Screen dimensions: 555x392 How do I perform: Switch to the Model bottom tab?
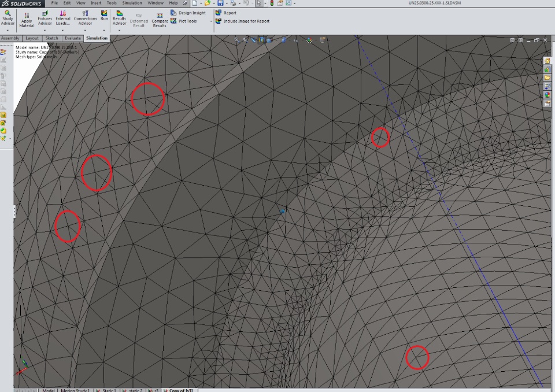[48, 390]
